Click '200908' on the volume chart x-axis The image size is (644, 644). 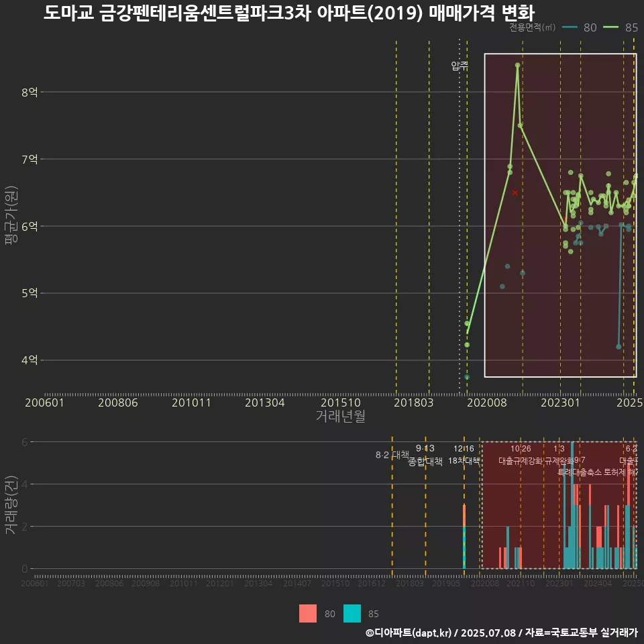click(146, 583)
